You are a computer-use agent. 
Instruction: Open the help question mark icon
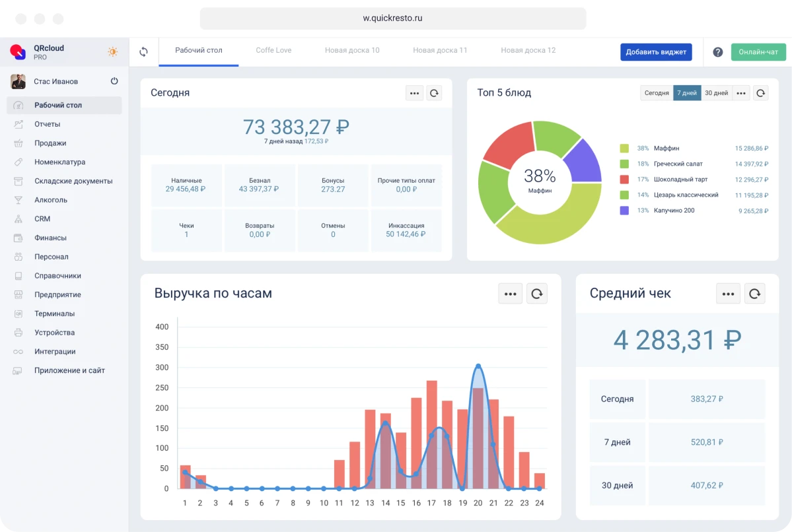point(718,52)
